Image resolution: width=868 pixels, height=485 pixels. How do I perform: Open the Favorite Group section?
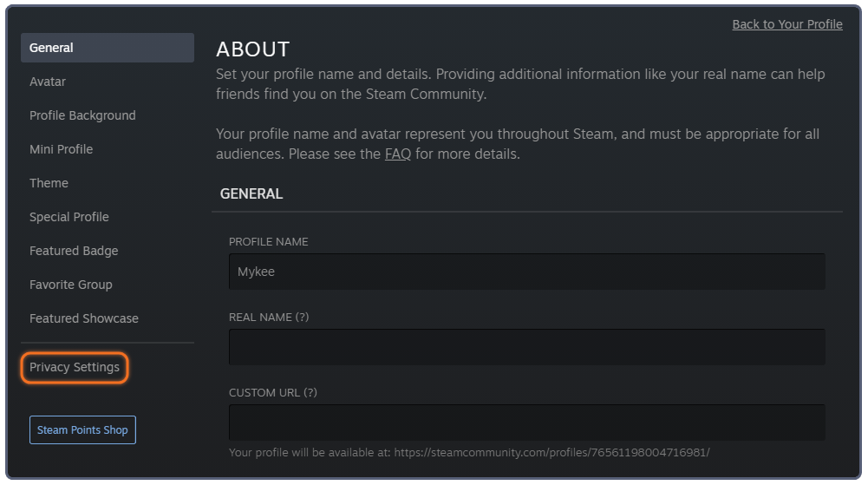click(x=71, y=284)
